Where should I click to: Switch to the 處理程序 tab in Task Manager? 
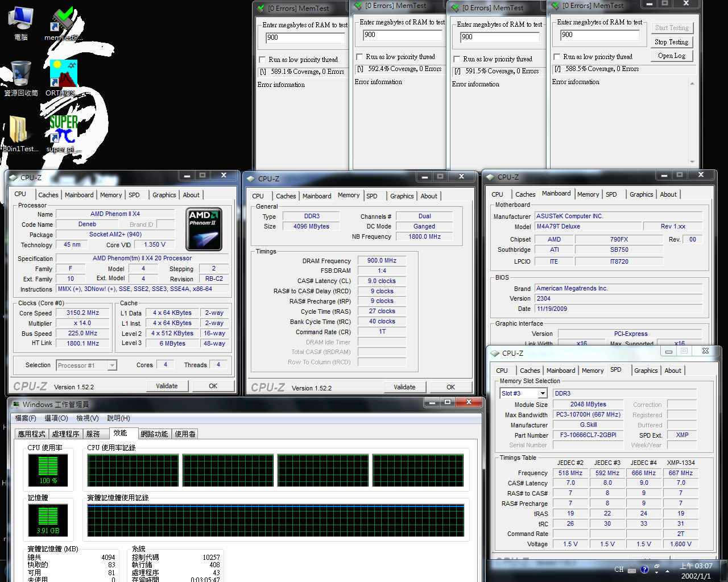click(x=65, y=434)
